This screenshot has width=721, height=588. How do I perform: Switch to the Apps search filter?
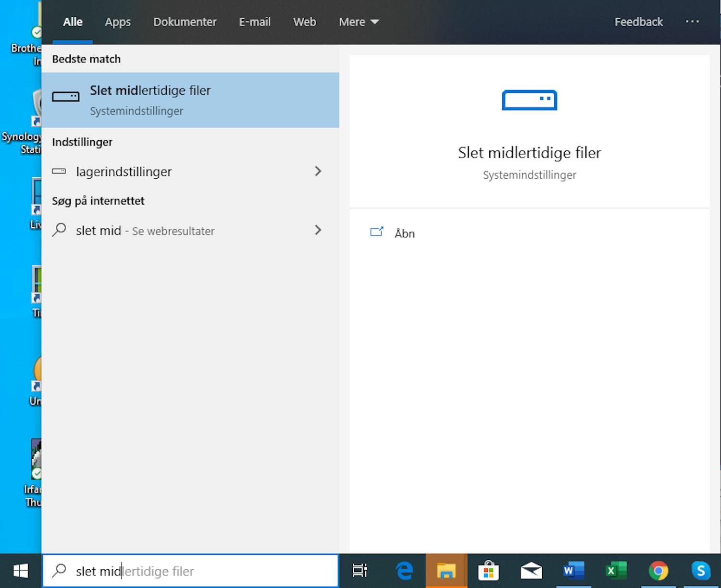(x=117, y=22)
